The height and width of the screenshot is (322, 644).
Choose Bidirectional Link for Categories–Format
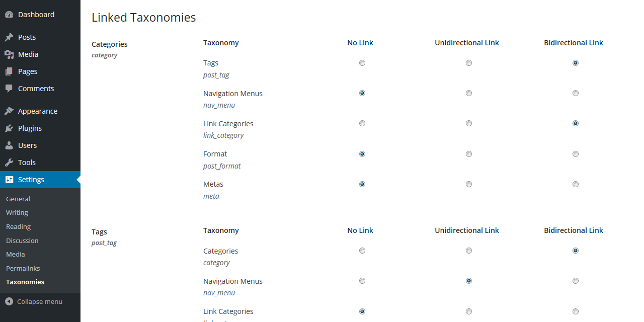576,154
